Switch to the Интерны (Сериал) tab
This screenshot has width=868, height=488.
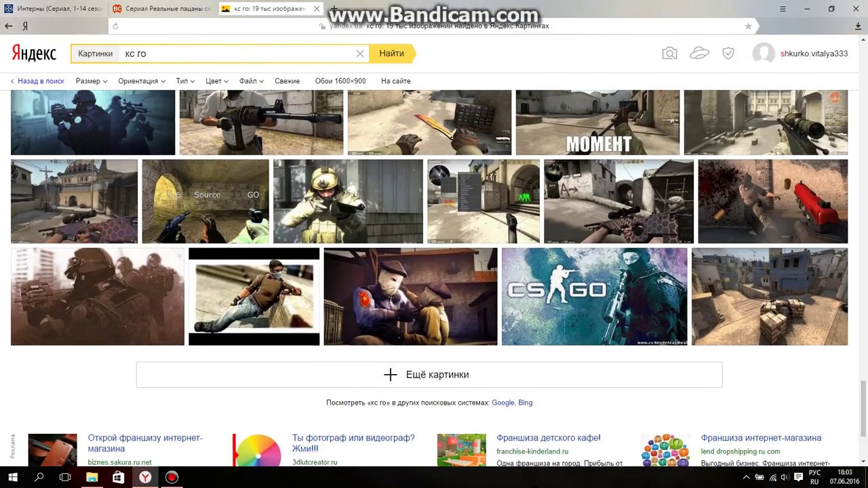pos(54,9)
